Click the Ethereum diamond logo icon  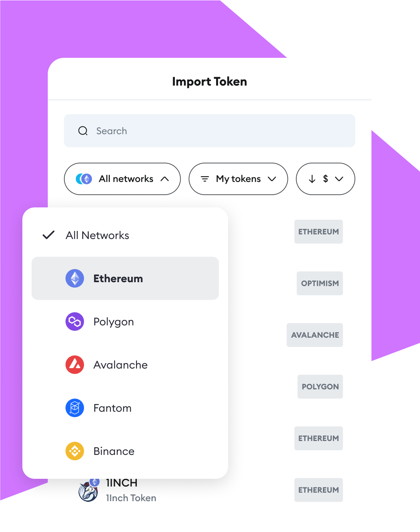click(75, 278)
